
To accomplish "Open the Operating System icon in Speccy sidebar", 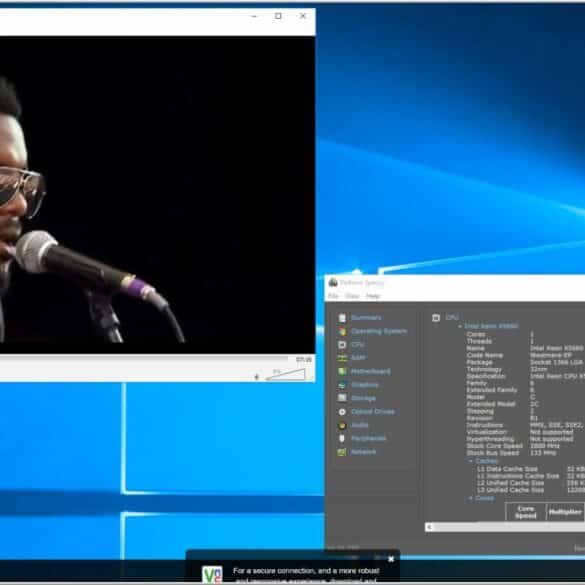I will (x=342, y=331).
